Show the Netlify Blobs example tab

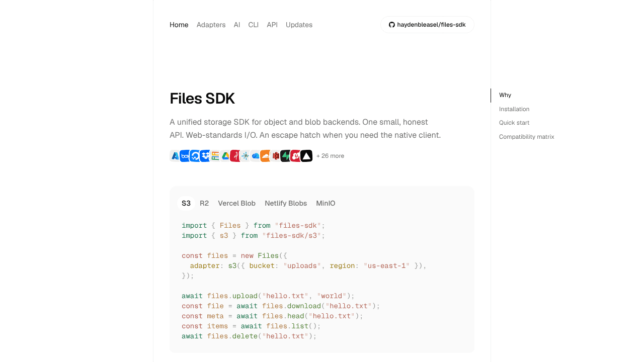(x=286, y=203)
